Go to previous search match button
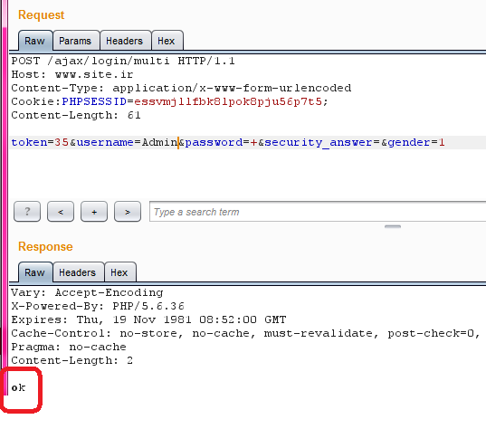 [x=61, y=212]
